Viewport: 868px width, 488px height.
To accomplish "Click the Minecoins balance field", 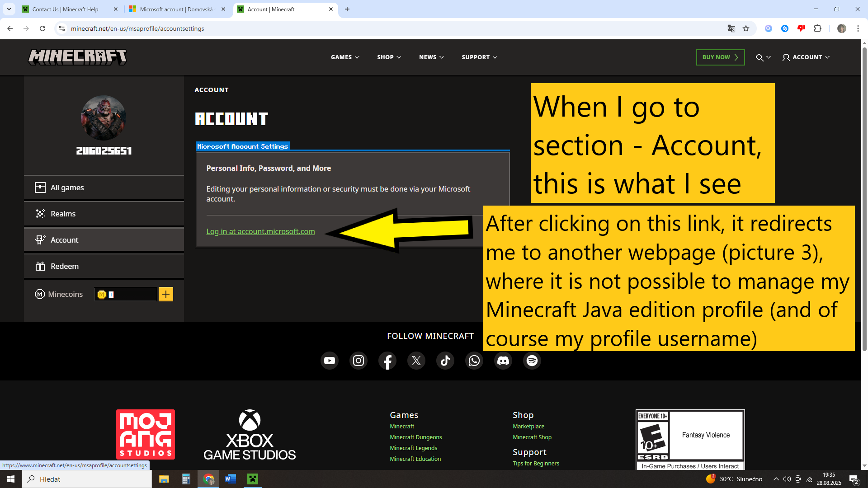I will tap(126, 294).
